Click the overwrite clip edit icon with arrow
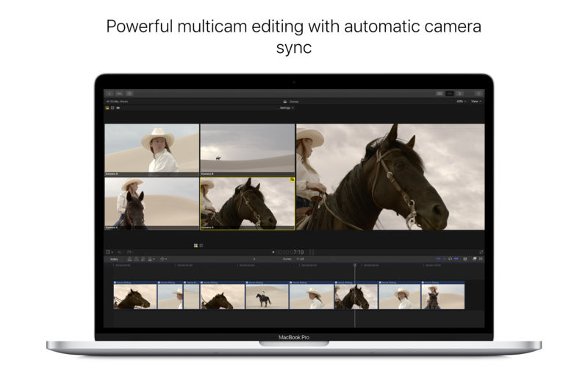The height and width of the screenshot is (368, 588). 151,259
